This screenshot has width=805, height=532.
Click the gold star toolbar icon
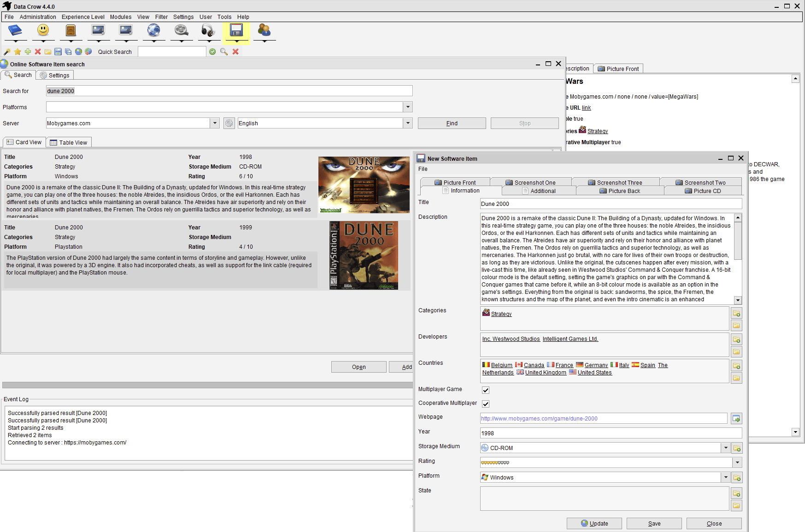tap(18, 52)
